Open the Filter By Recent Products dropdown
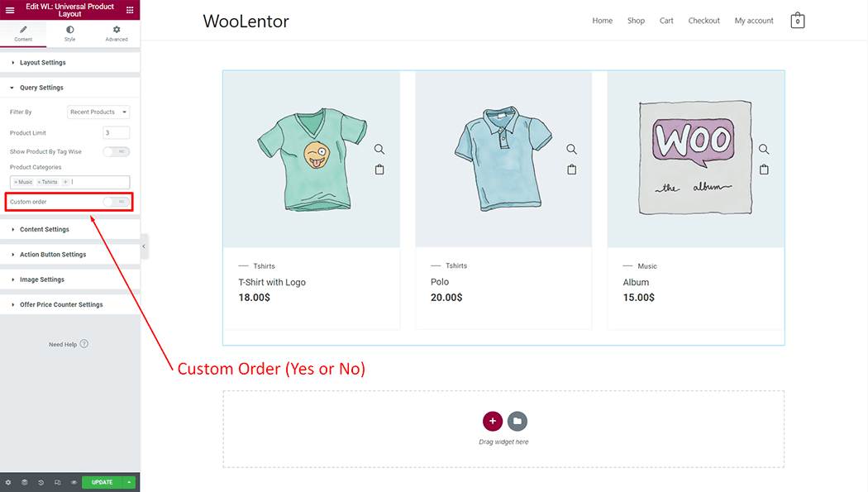The image size is (868, 492). click(x=98, y=112)
